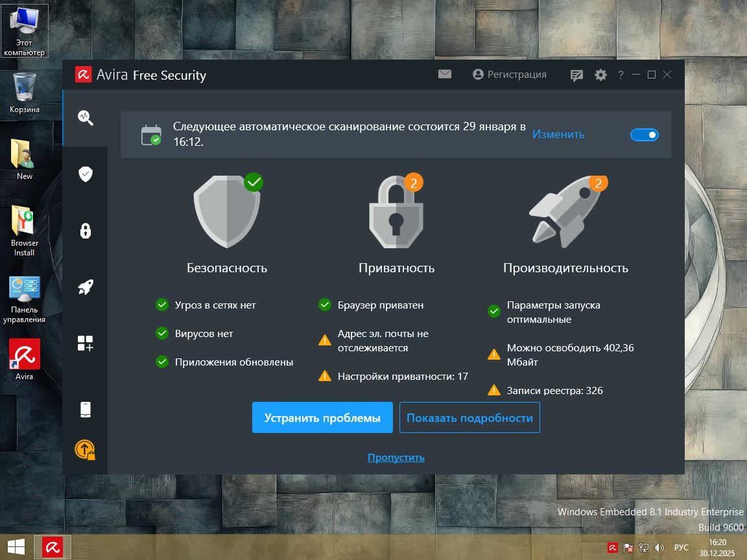
Task: Open the Windows Start button
Action: click(x=16, y=547)
